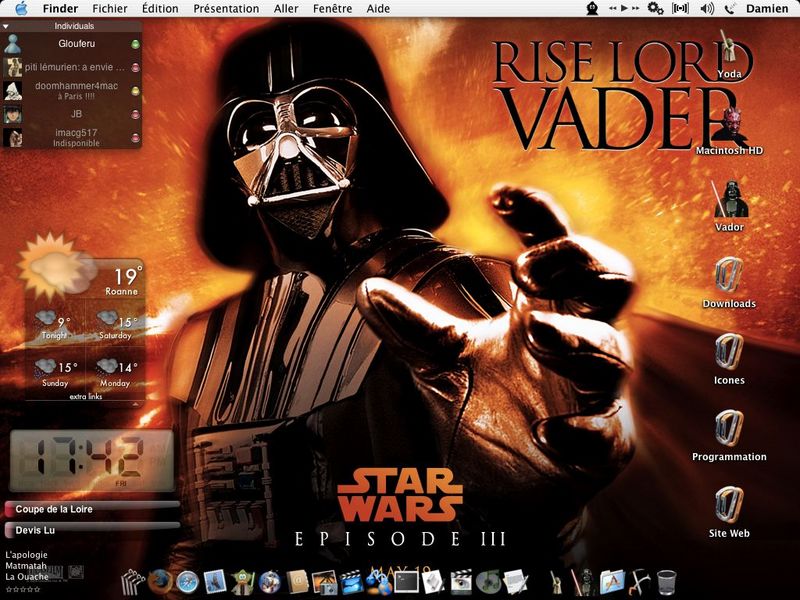
Task: Click the digital clock widget
Action: (x=92, y=460)
